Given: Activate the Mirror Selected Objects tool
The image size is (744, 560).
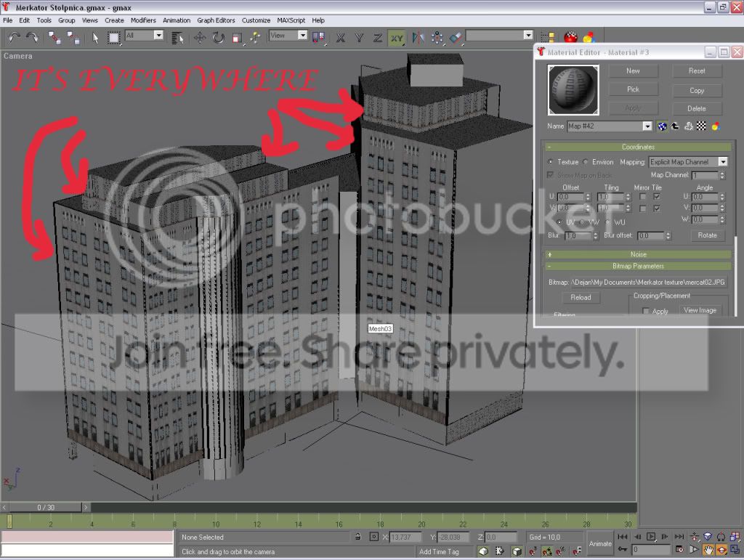Looking at the screenshot, I should coord(418,38).
